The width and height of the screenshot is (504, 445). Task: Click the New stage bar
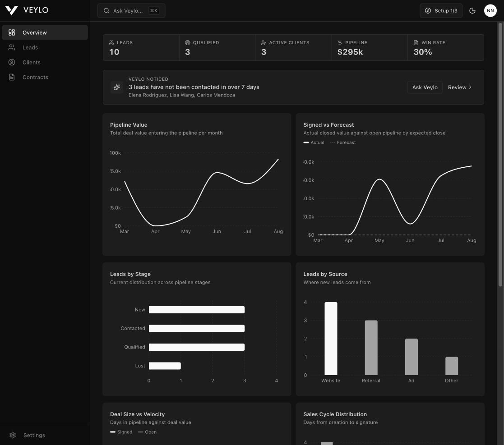coord(197,309)
